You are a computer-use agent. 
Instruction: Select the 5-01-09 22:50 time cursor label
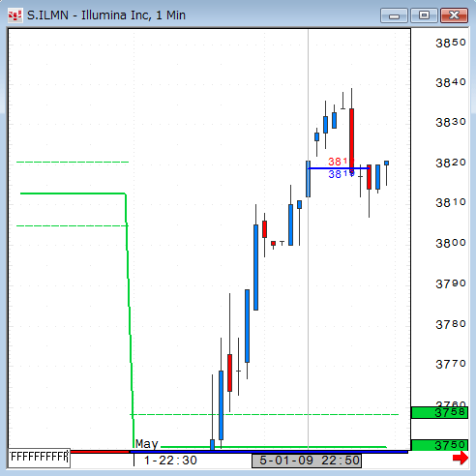pos(307,461)
